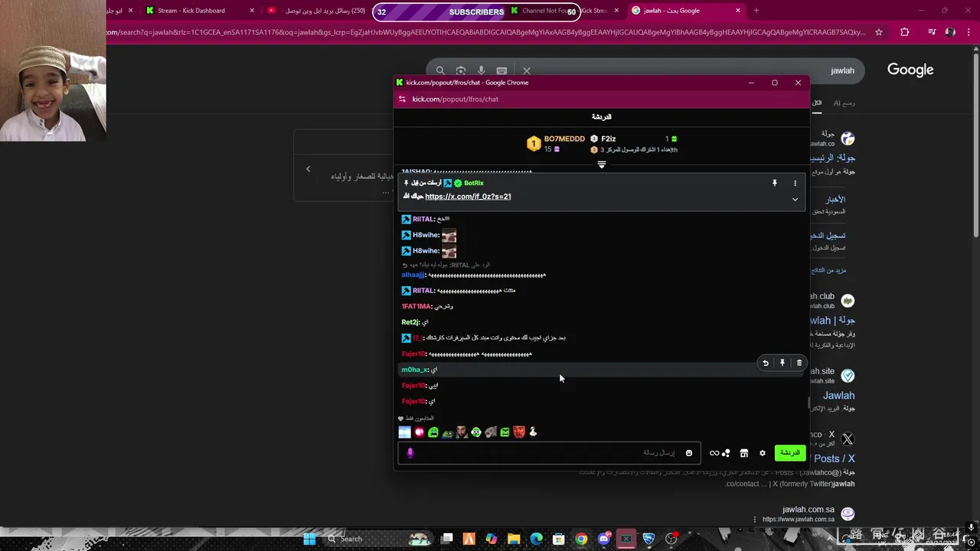Open chat settings gear icon
This screenshot has width=980, height=551.
tap(762, 453)
